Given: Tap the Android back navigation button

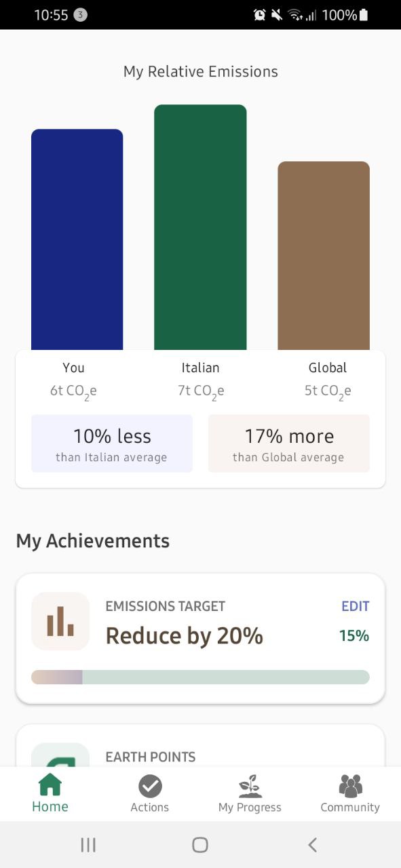Looking at the screenshot, I should (x=312, y=844).
